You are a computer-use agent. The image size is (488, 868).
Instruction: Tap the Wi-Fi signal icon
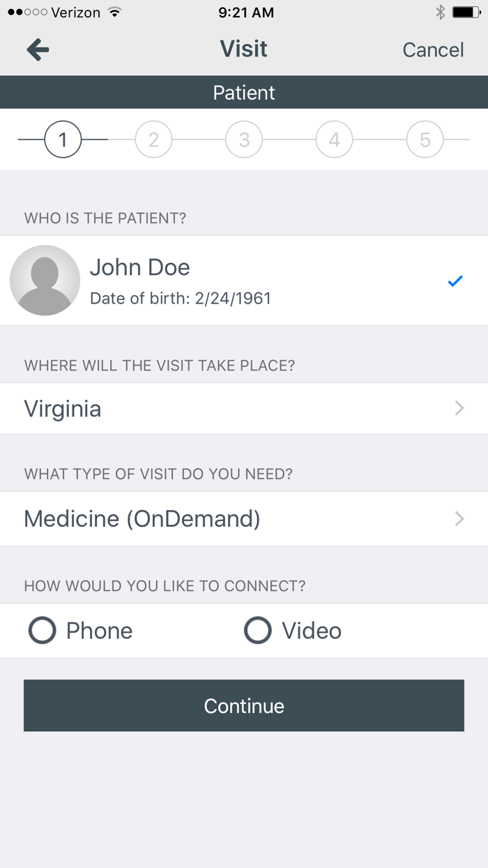115,13
